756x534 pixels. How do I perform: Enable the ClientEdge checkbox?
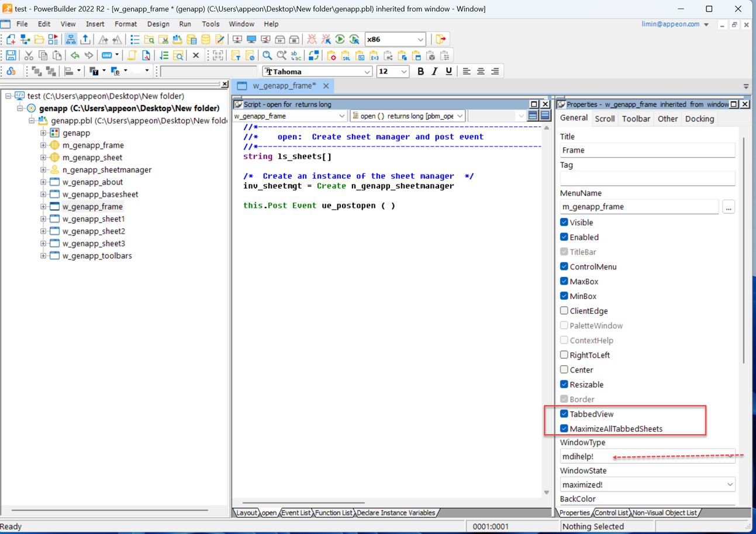564,311
